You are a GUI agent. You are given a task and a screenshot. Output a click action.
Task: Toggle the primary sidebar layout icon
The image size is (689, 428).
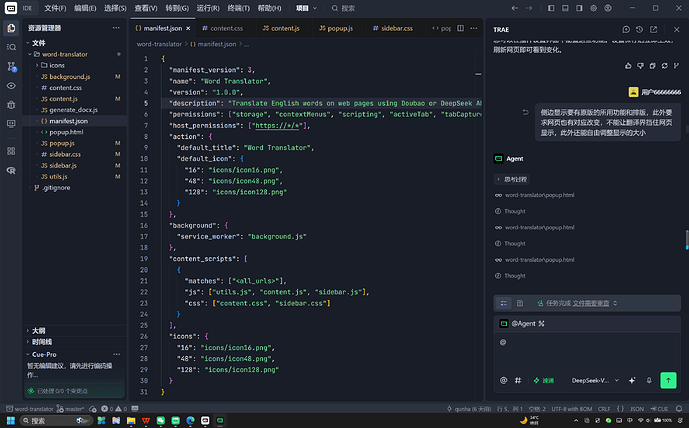coord(551,8)
